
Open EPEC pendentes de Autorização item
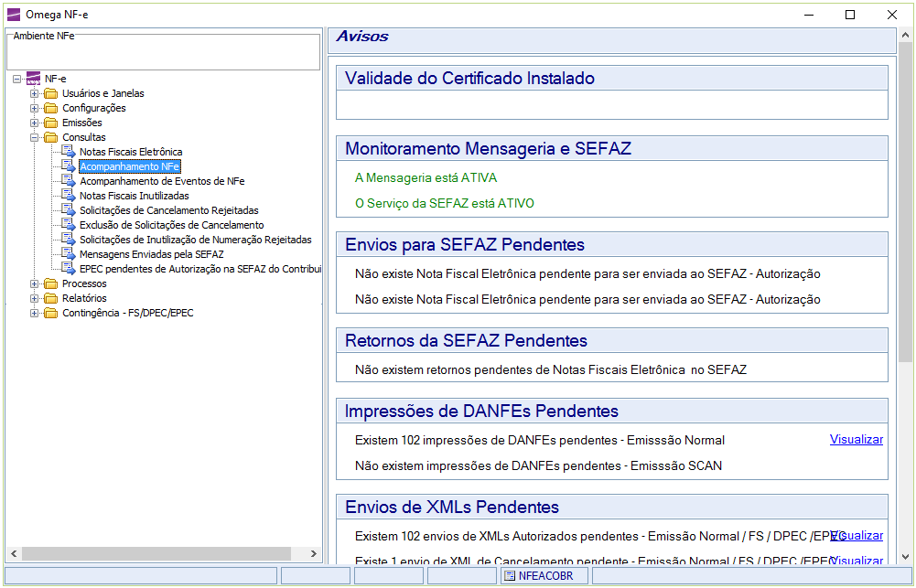pyautogui.click(x=199, y=269)
